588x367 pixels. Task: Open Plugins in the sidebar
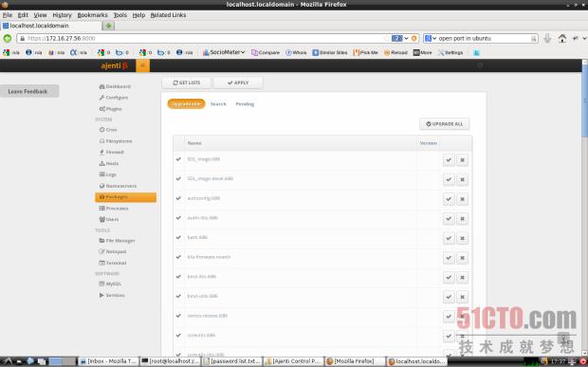[x=111, y=109]
